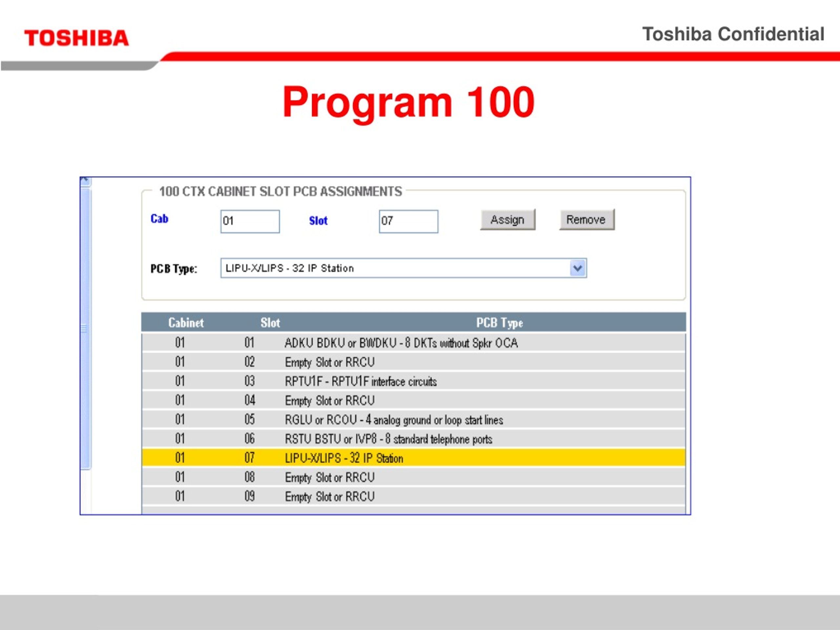The height and width of the screenshot is (630, 840).
Task: Click slot number 07 in highlighted row
Action: 249,458
